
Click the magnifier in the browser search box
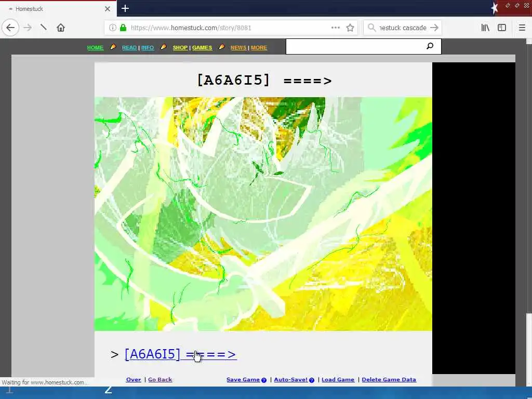point(372,28)
